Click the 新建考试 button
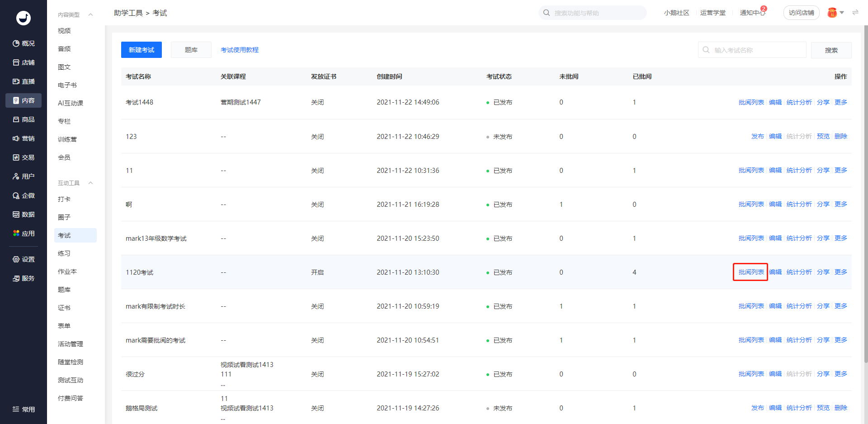This screenshot has width=868, height=424. pyautogui.click(x=142, y=50)
